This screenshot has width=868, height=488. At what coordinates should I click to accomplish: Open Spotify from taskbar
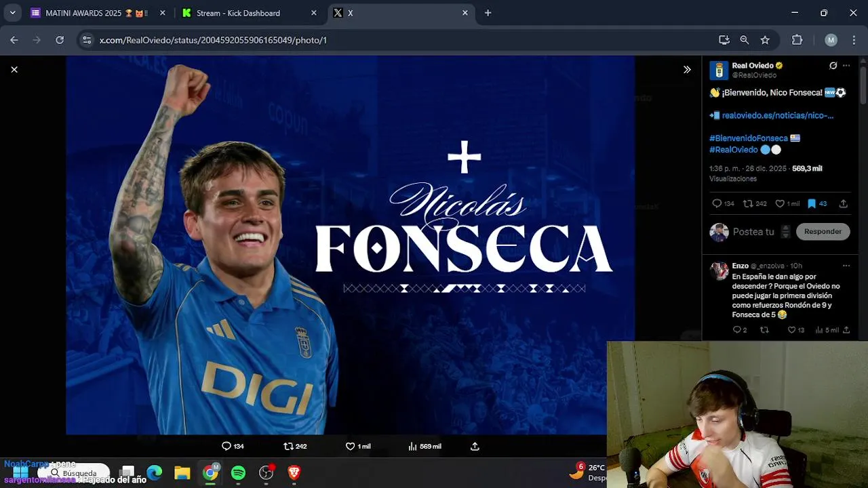(238, 472)
